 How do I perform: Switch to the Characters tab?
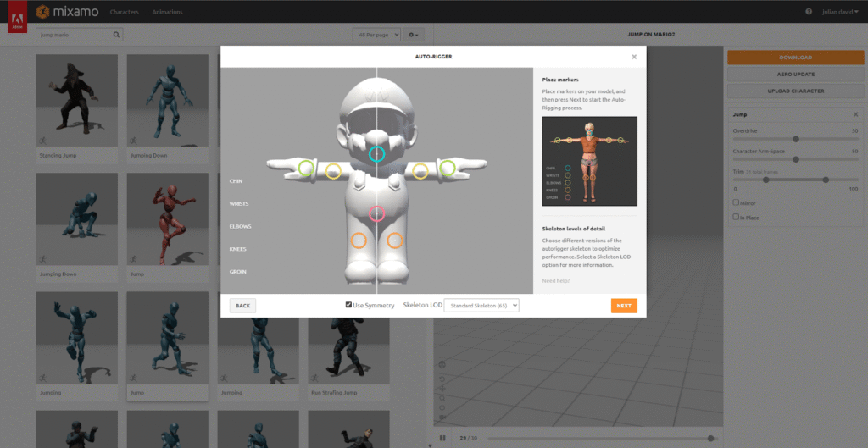click(x=125, y=13)
